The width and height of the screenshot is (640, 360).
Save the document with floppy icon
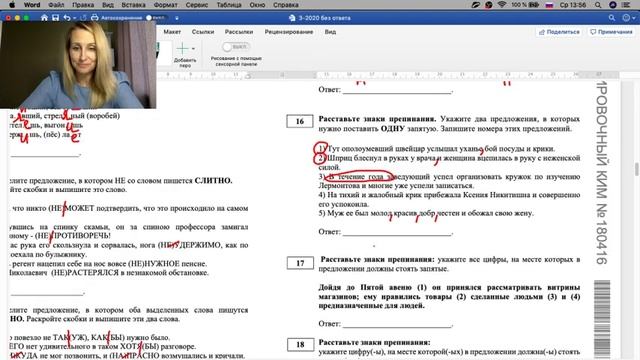tap(56, 18)
